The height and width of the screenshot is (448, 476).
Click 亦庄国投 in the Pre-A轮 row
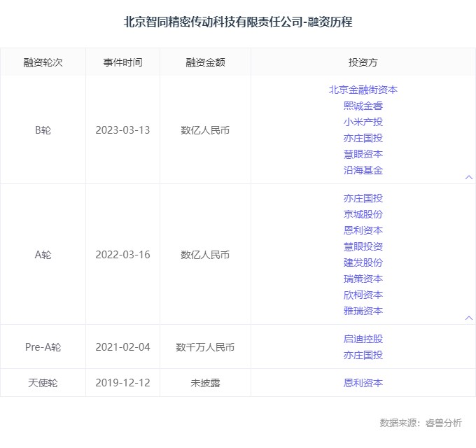pyautogui.click(x=363, y=355)
